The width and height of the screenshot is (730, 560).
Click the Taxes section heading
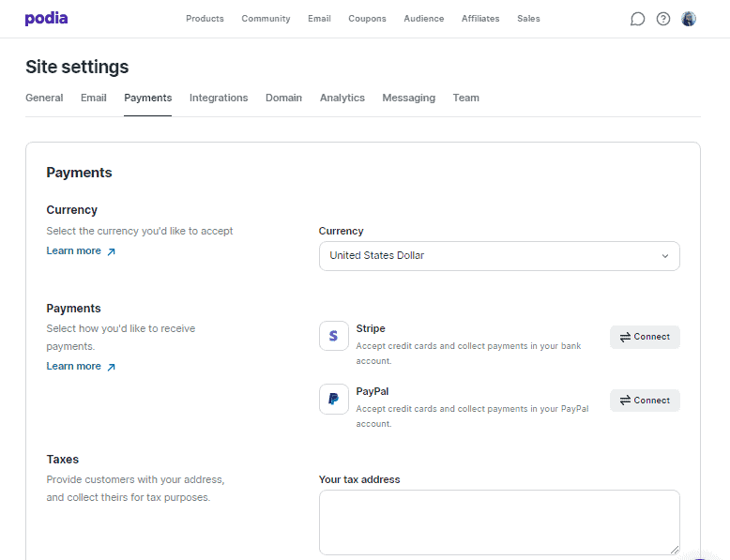click(62, 460)
